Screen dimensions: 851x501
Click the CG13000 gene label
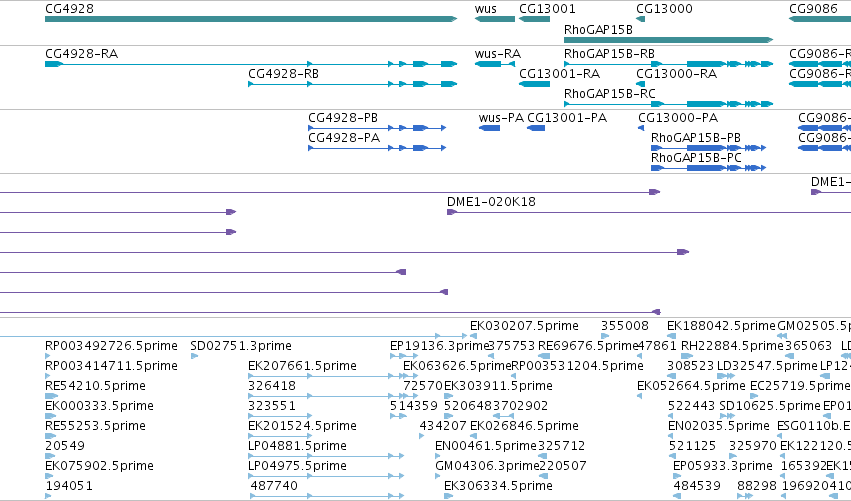pos(664,9)
